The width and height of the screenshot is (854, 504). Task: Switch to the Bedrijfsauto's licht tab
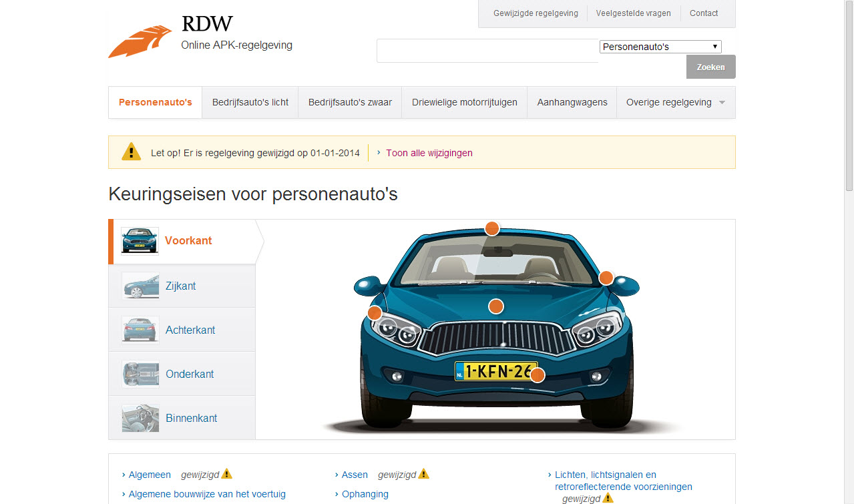tap(250, 103)
